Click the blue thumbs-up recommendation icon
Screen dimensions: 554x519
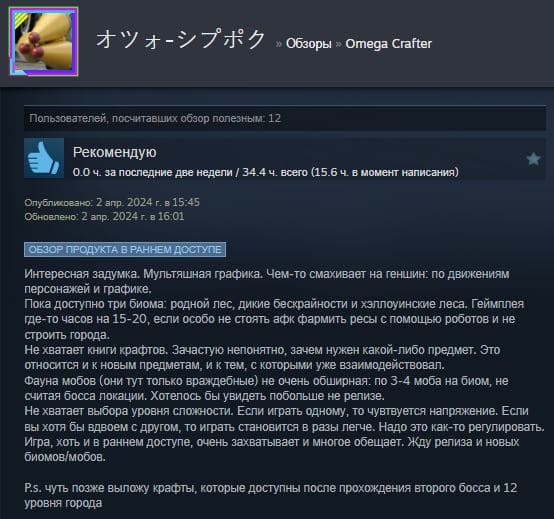coord(44,158)
